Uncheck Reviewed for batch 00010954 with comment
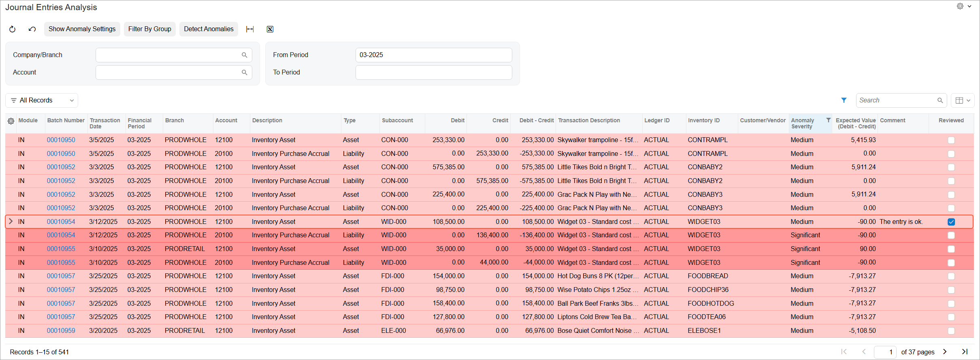Image resolution: width=980 pixels, height=360 pixels. point(951,222)
